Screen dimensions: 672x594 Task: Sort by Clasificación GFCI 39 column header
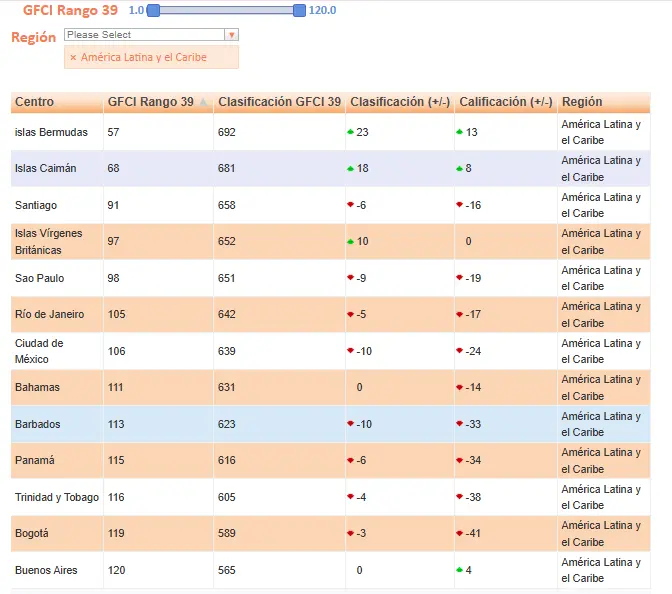point(279,102)
